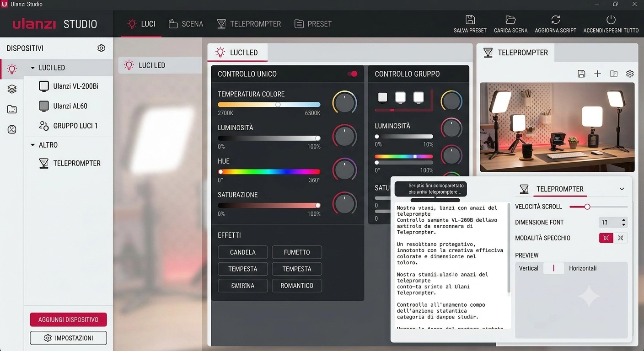Screen dimensions: 644x351
Task: Decrease Dimensione Font with down arrow
Action: (x=624, y=225)
